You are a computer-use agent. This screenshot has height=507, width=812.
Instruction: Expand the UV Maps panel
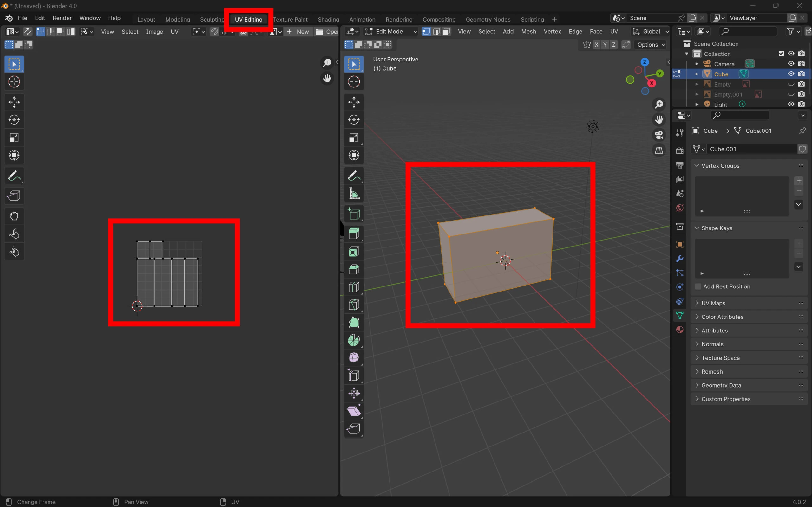(713, 303)
